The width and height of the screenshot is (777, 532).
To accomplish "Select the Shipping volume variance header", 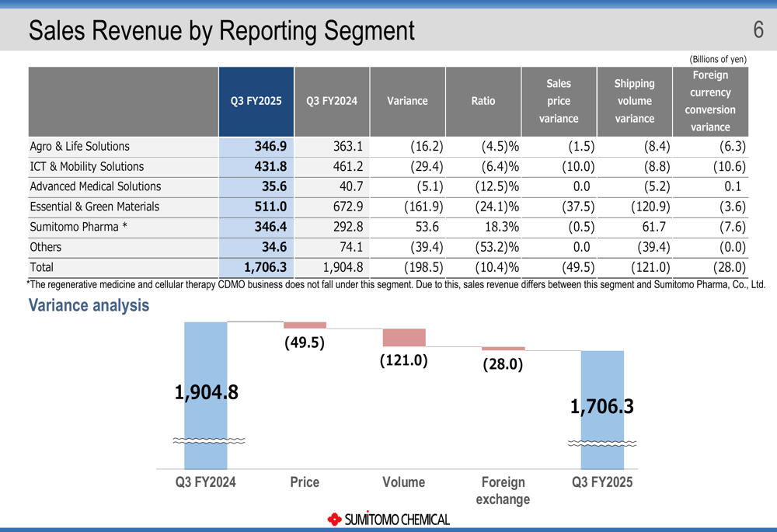I will click(634, 101).
